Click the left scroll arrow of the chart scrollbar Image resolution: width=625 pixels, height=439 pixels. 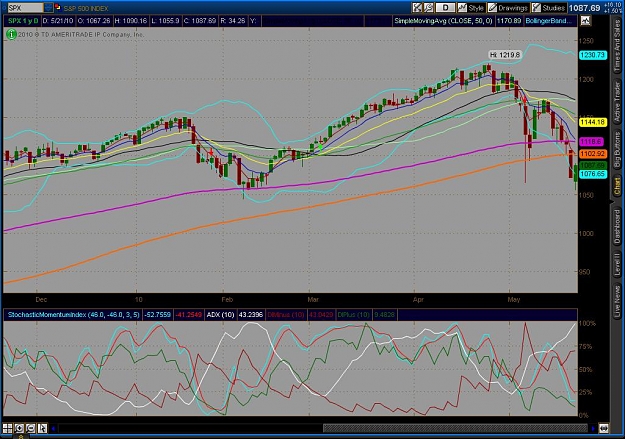[x=53, y=429]
